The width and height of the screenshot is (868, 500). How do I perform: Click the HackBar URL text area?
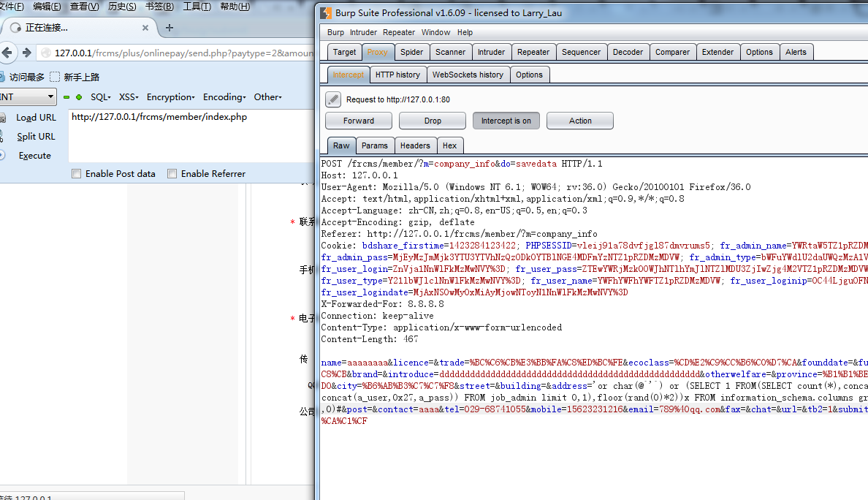pyautogui.click(x=191, y=136)
